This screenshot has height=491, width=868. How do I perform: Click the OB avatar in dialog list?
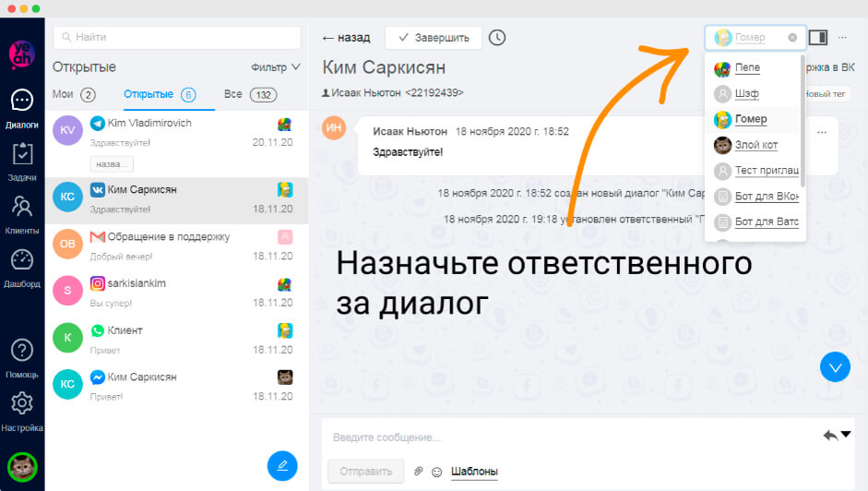click(67, 244)
